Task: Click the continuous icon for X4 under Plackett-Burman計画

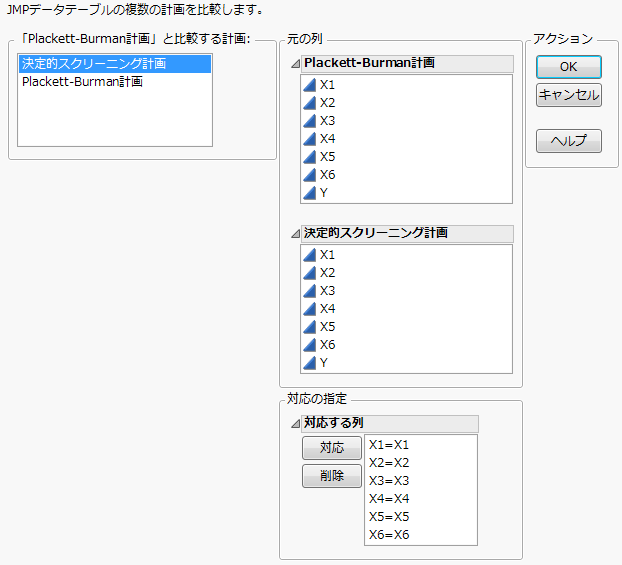Action: tap(309, 138)
